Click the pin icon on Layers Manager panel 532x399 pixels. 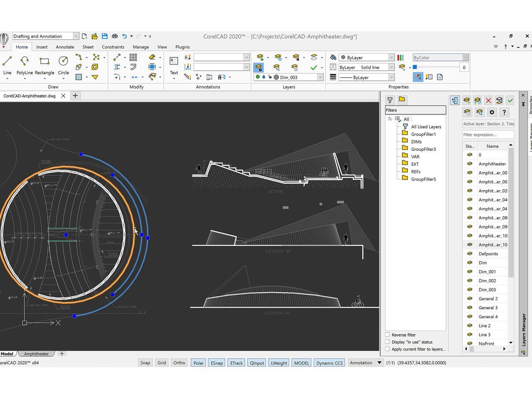(523, 104)
